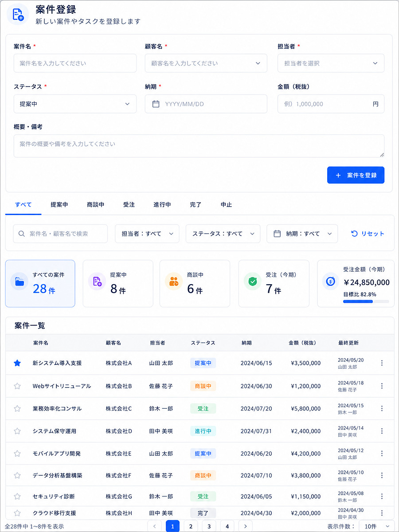Star the モバイルアプリ開発 project
The height and width of the screenshot is (532, 399).
[x=17, y=454]
